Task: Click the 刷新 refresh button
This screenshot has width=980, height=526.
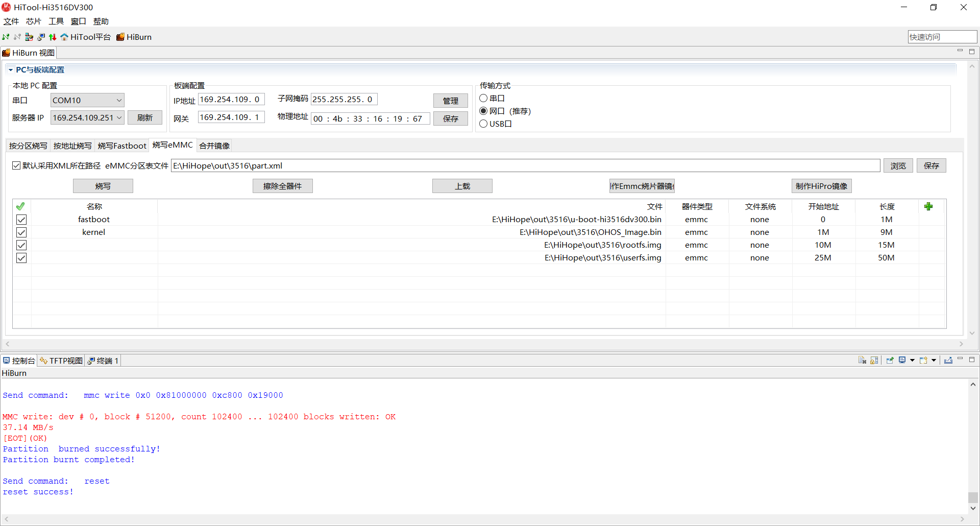Action: pyautogui.click(x=145, y=117)
